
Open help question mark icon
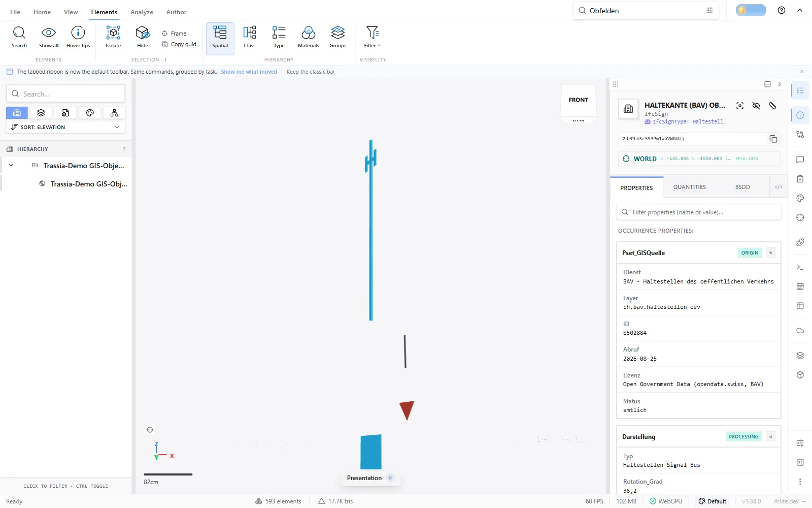782,10
